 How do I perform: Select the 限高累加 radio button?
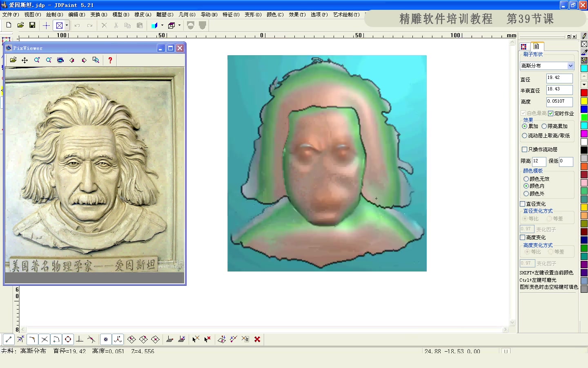click(544, 126)
